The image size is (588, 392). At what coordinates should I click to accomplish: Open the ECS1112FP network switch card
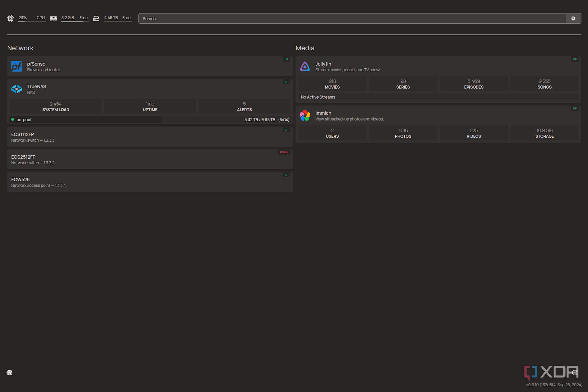(x=150, y=137)
